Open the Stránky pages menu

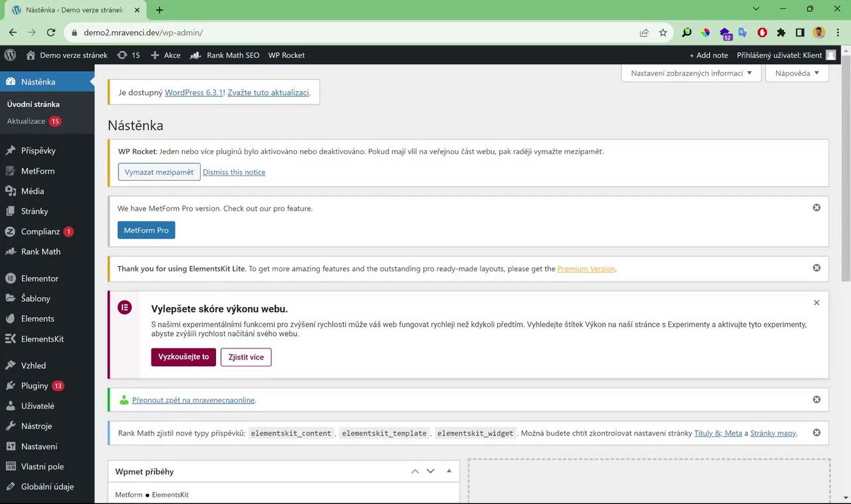tap(47, 211)
